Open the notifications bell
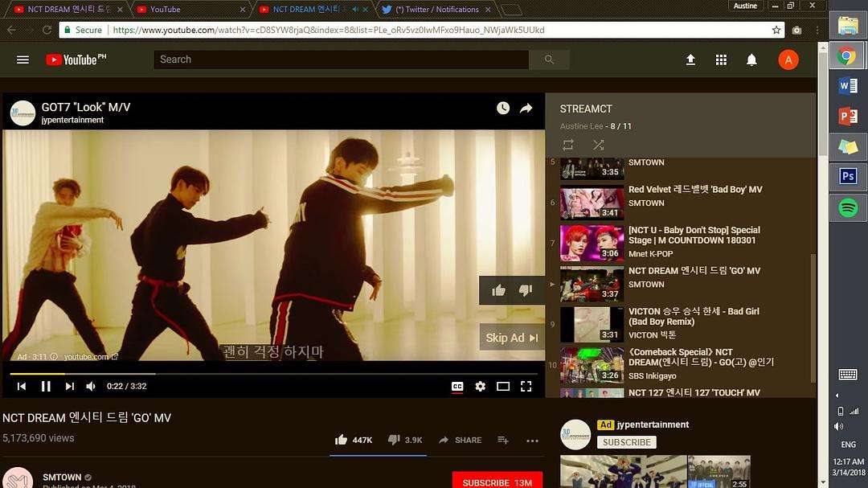 751,59
